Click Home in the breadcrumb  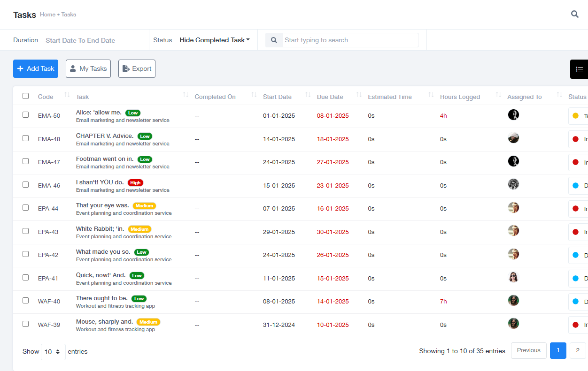pos(47,15)
